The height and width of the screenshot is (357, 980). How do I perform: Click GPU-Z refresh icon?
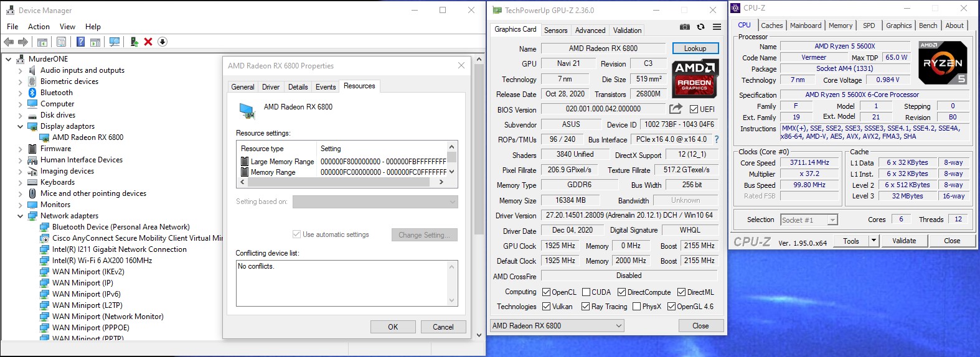[x=700, y=27]
